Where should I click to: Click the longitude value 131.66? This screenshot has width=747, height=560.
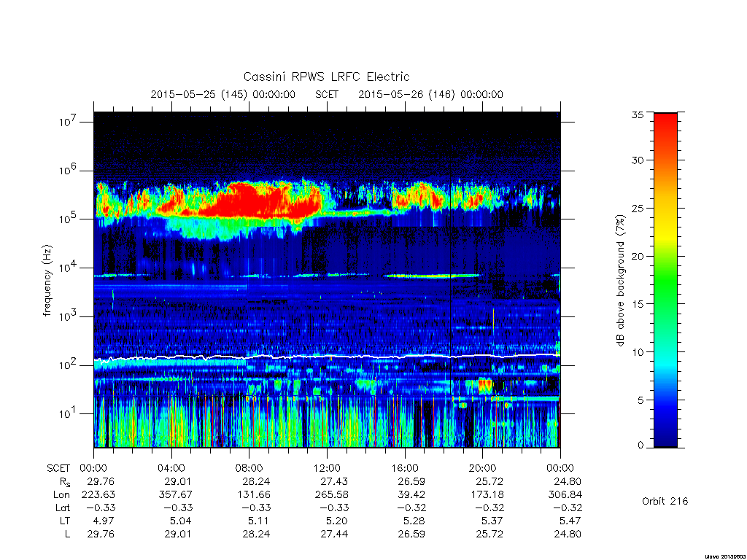253,495
